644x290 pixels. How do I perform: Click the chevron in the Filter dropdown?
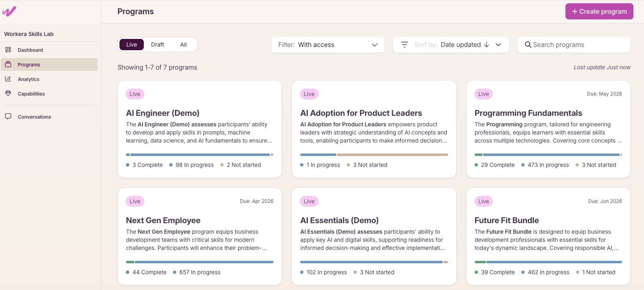click(x=375, y=45)
